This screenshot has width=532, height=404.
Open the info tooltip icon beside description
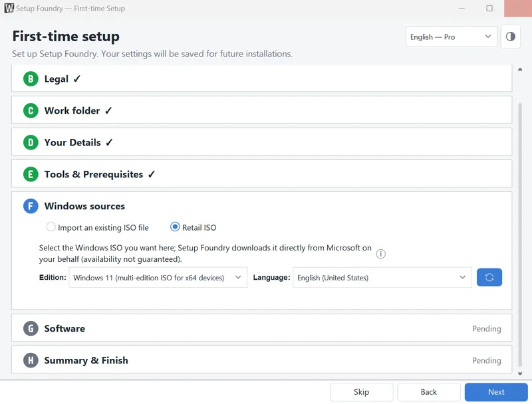click(x=380, y=254)
